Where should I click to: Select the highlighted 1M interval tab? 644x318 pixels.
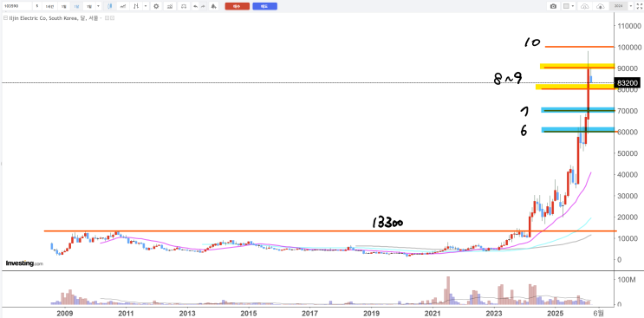[76, 6]
